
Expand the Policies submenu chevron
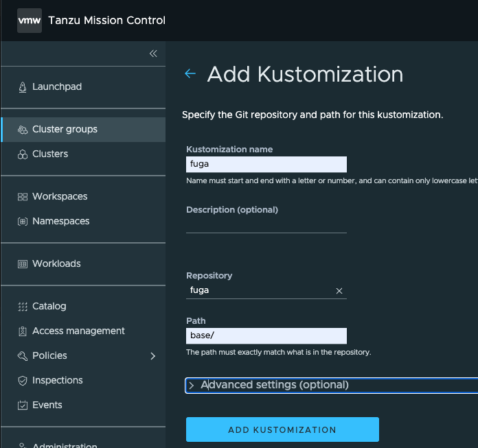point(153,356)
